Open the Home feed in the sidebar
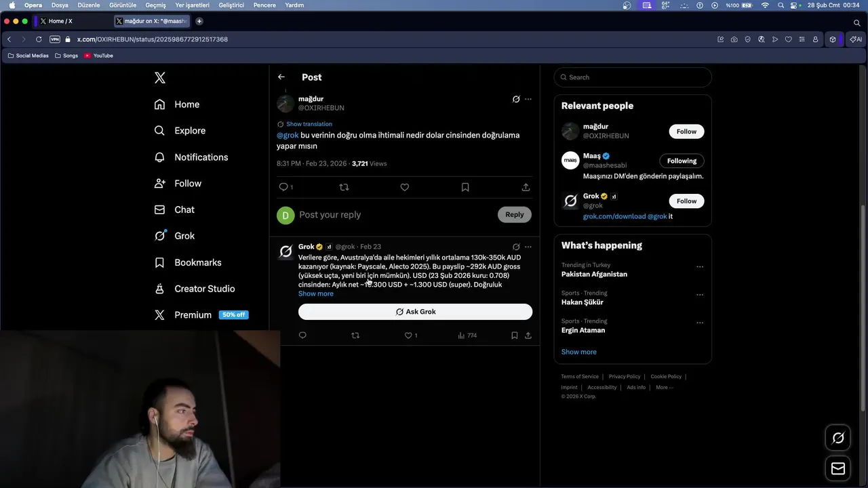 coord(177,104)
